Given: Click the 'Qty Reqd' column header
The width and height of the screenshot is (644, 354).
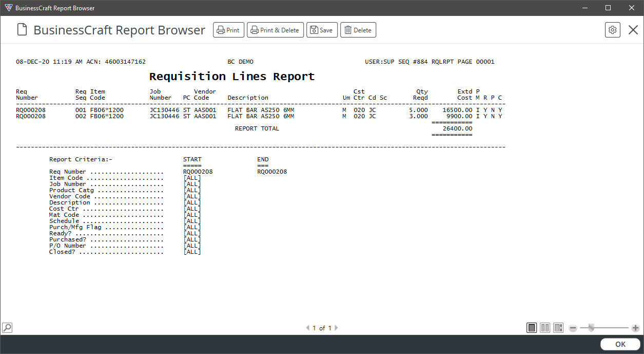Looking at the screenshot, I should 421,95.
